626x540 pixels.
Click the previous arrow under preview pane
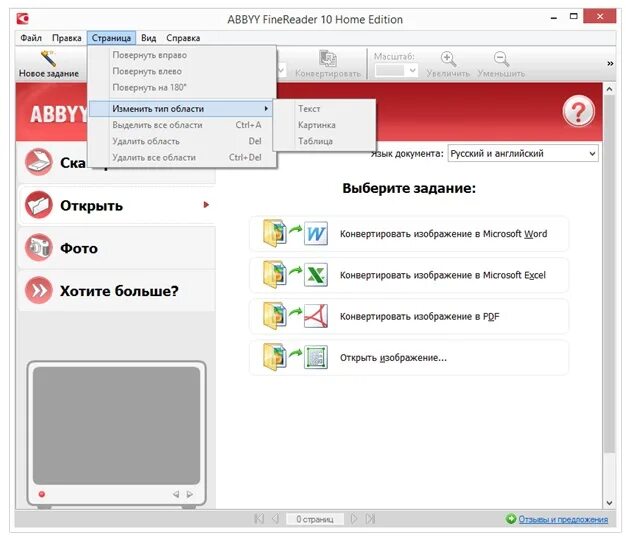coord(176,494)
